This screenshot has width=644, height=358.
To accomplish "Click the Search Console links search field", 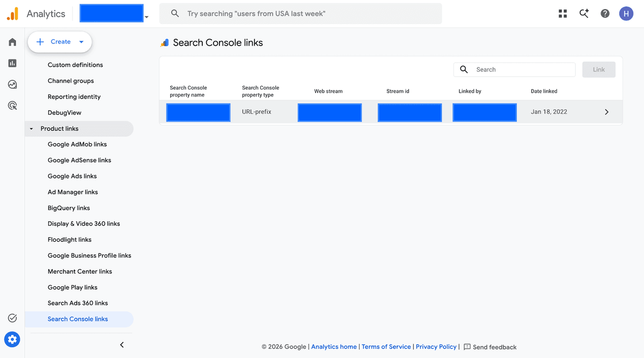I will click(515, 70).
